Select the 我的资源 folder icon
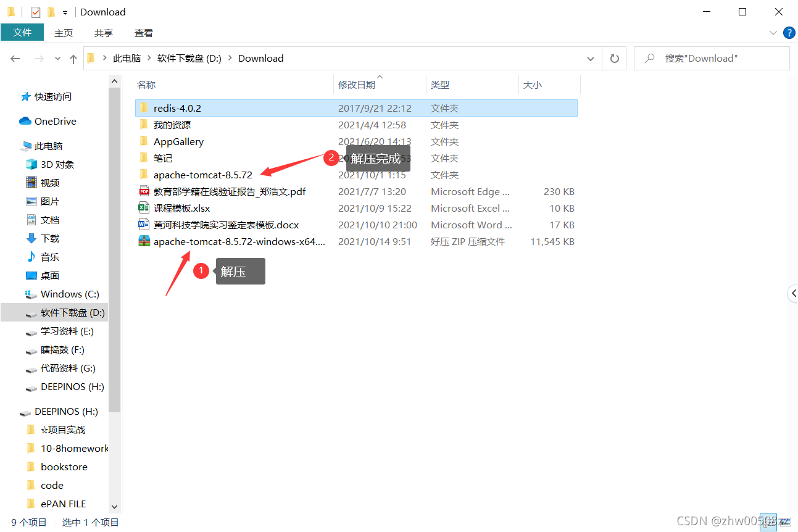The width and height of the screenshot is (798, 532). pyautogui.click(x=143, y=125)
